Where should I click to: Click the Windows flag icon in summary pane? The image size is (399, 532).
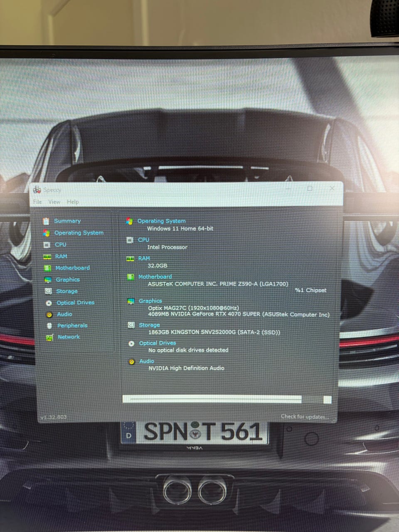point(129,221)
